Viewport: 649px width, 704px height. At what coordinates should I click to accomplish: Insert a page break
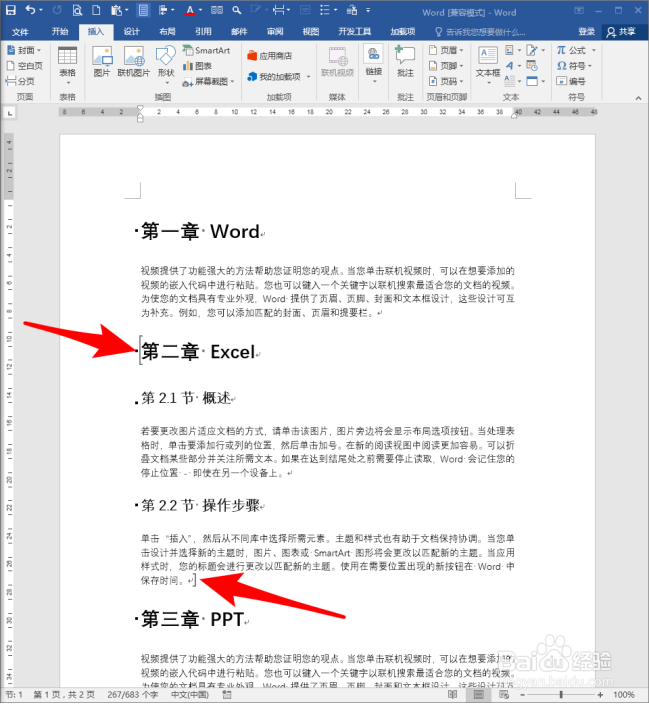20,81
